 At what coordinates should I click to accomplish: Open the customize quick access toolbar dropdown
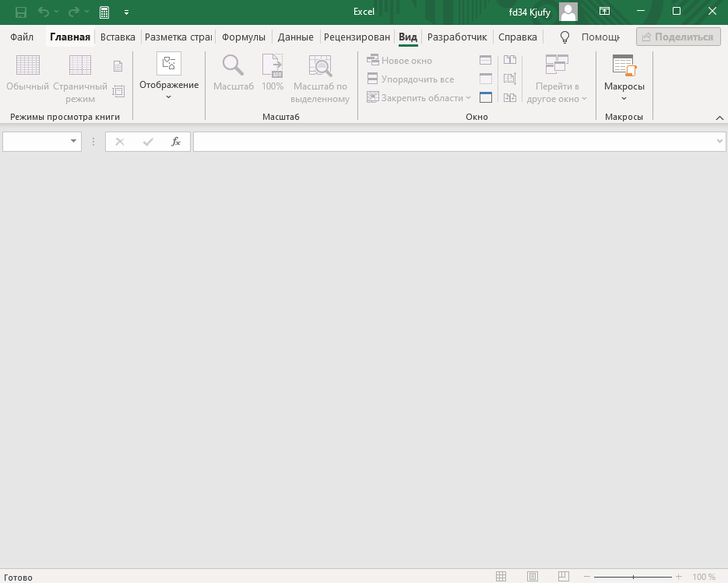pos(127,12)
